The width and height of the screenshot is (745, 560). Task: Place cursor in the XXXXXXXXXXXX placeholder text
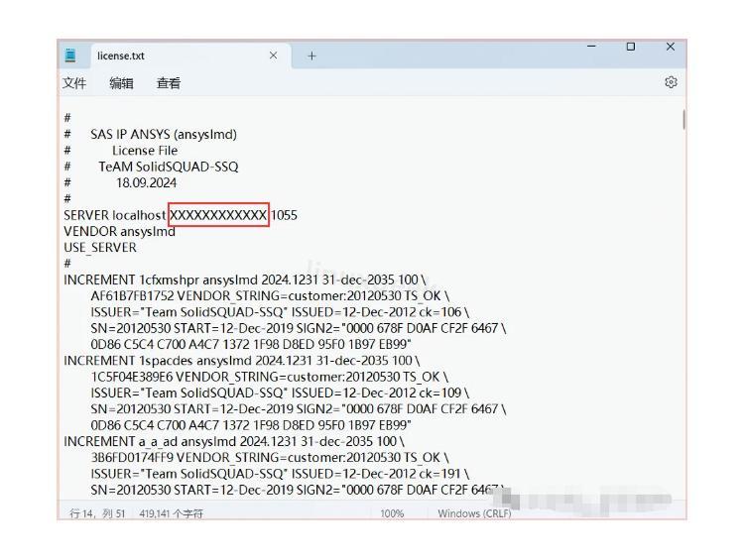(x=218, y=215)
